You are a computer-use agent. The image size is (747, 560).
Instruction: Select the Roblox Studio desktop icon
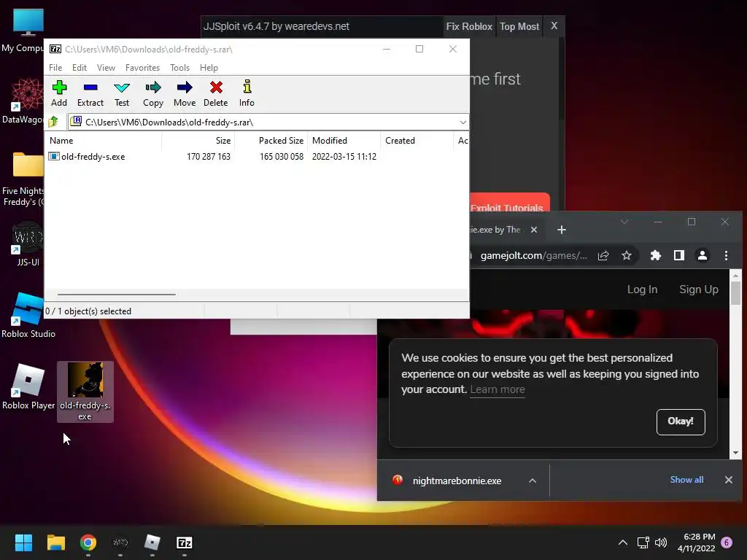click(x=28, y=315)
